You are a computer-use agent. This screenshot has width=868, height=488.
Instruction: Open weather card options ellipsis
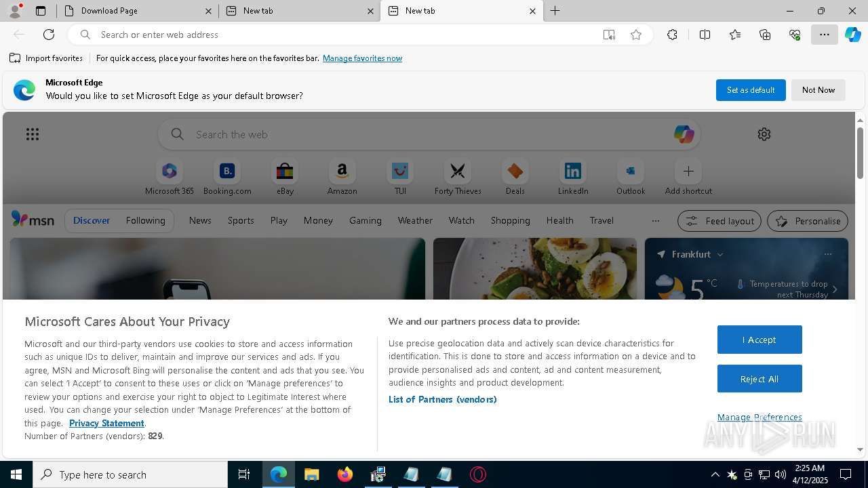point(828,254)
